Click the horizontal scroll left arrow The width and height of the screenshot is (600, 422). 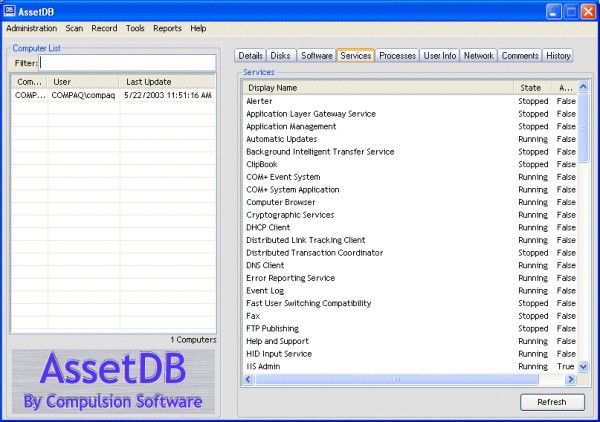click(x=248, y=379)
